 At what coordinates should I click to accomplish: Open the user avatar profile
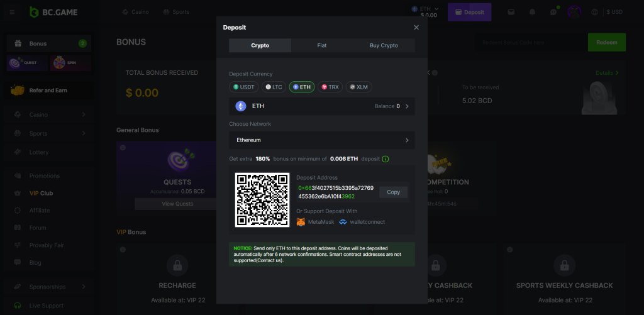pos(574,12)
